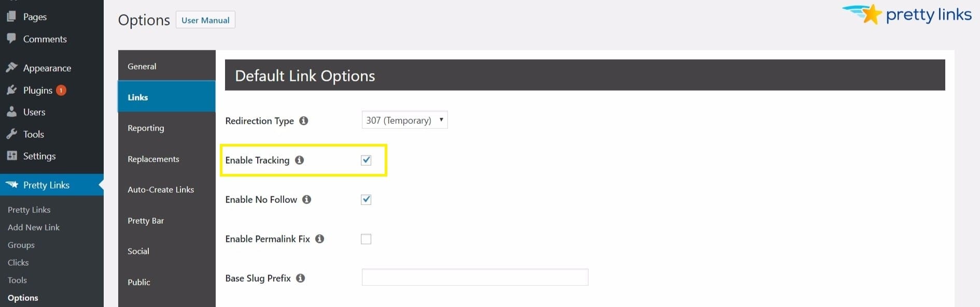Screen dimensions: 980x307
Task: Open the Comments section icon
Action: (11, 38)
